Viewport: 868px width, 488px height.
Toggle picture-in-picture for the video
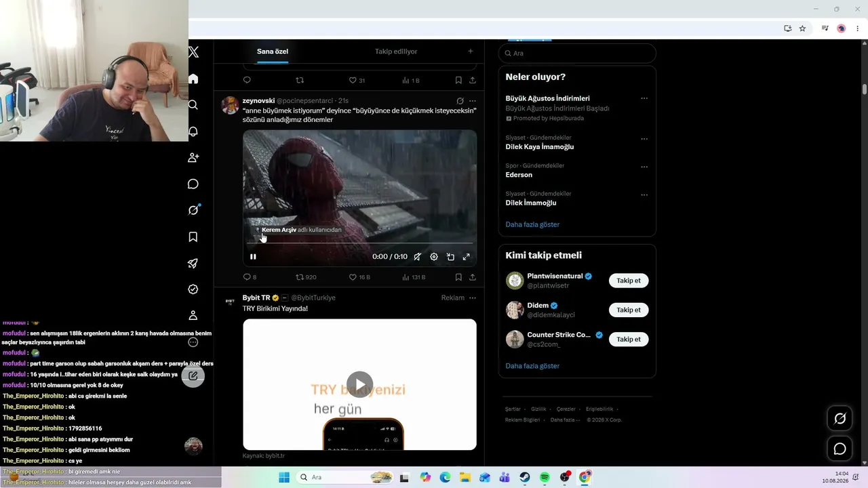click(x=450, y=257)
